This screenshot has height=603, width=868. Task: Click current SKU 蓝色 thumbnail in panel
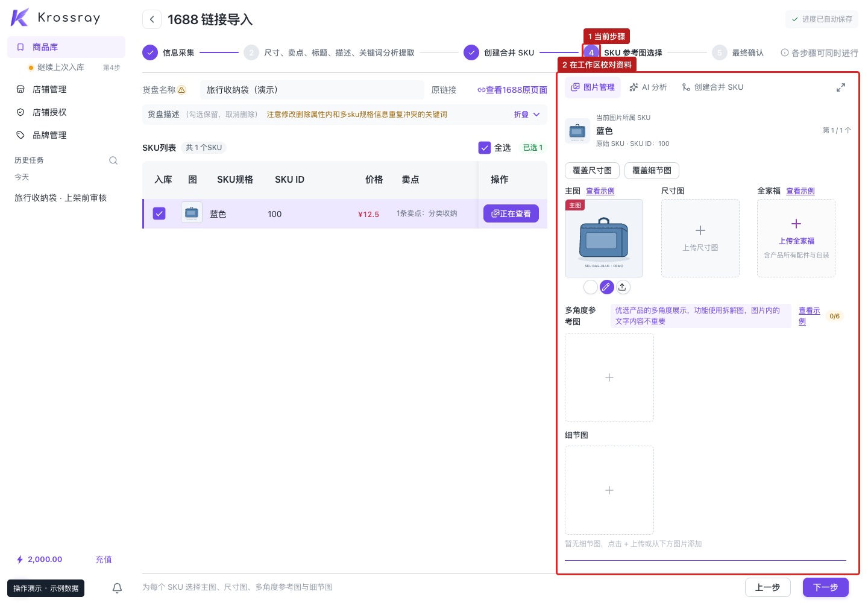tap(577, 130)
